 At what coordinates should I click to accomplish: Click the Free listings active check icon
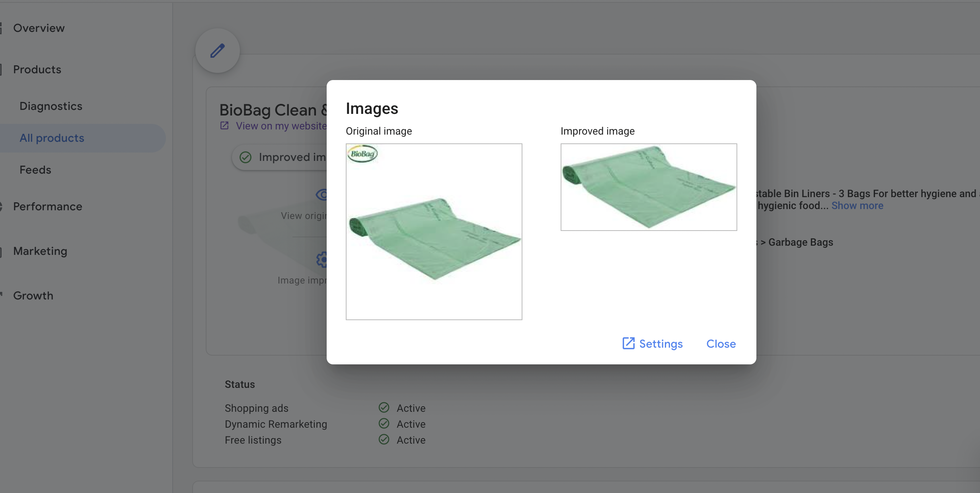(x=384, y=439)
